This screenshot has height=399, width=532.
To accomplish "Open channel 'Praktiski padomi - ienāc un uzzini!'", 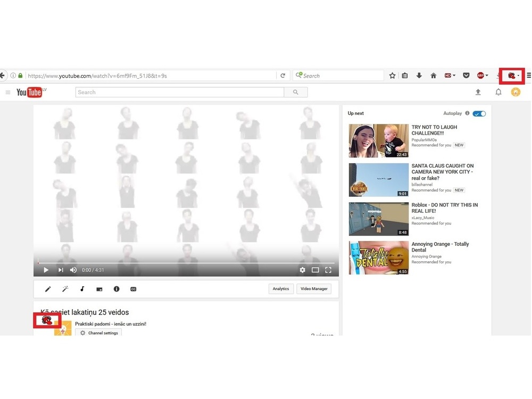I will click(111, 324).
